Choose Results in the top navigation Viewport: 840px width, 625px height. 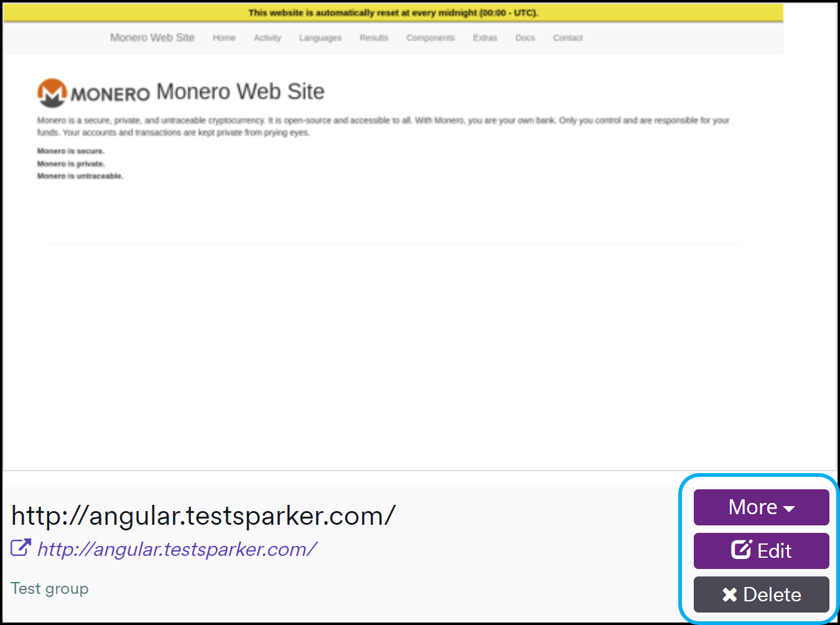(x=373, y=38)
